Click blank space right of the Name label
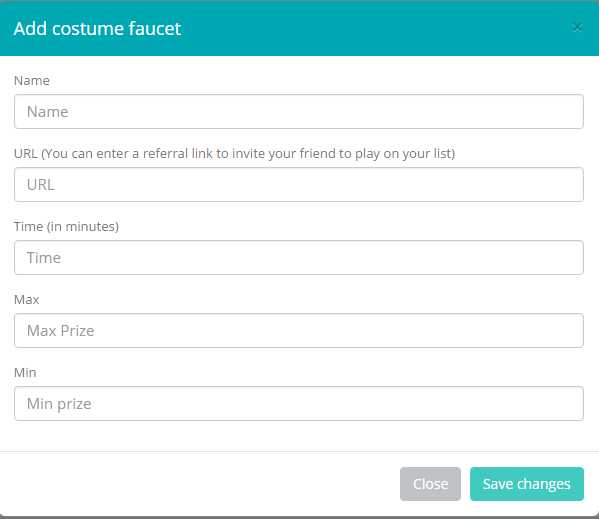This screenshot has width=599, height=519. coord(317,81)
